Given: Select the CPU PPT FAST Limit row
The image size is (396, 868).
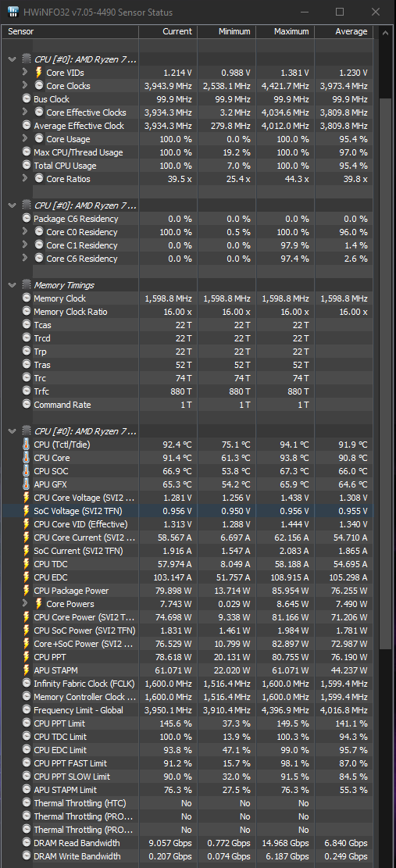Looking at the screenshot, I should pyautogui.click(x=188, y=763).
